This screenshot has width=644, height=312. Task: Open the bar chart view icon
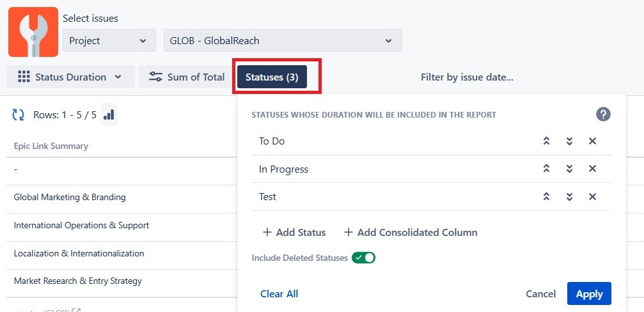109,114
